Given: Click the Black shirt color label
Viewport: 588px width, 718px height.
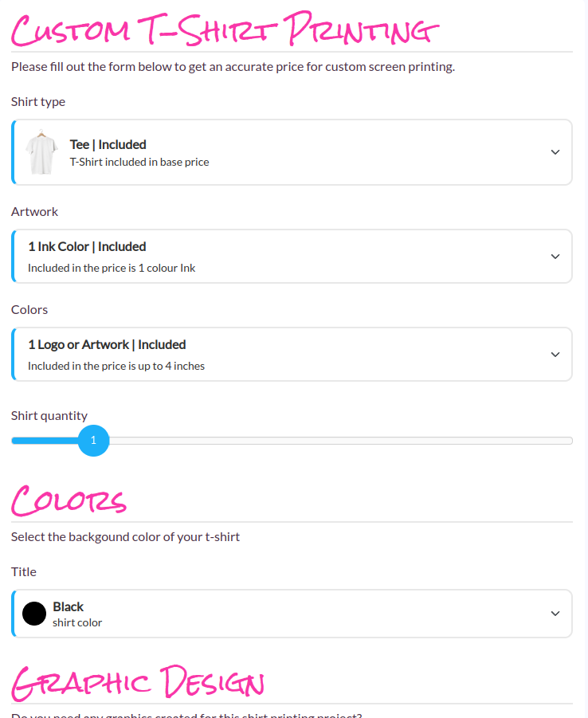Looking at the screenshot, I should click(x=69, y=606).
